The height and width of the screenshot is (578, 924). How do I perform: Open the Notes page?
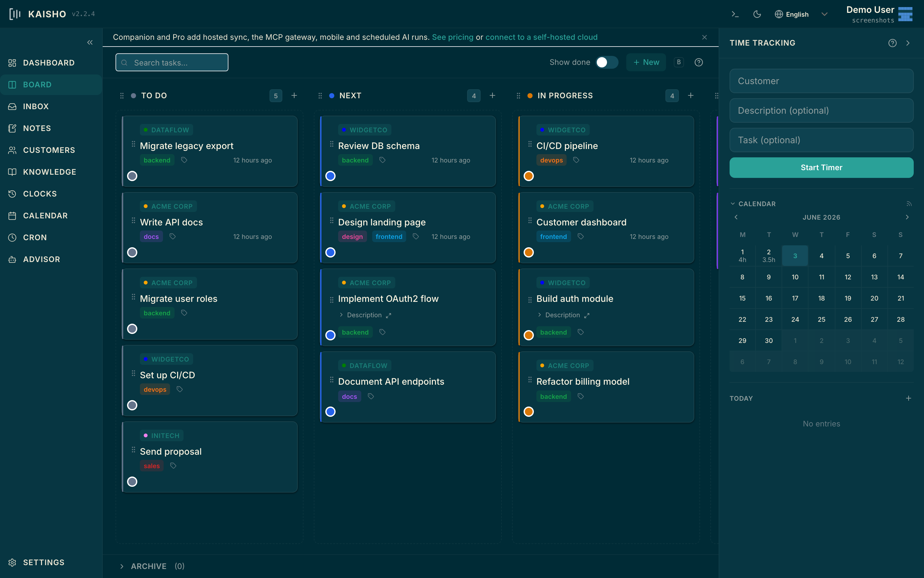tap(51, 128)
